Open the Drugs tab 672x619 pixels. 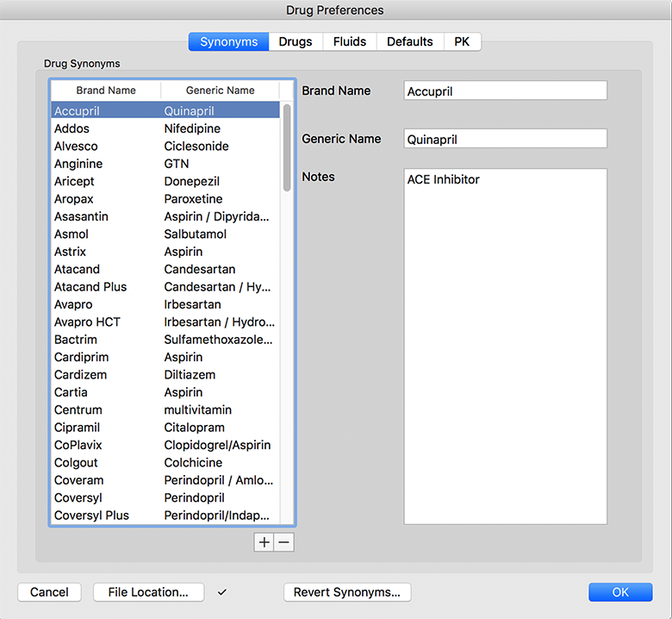pyautogui.click(x=296, y=41)
